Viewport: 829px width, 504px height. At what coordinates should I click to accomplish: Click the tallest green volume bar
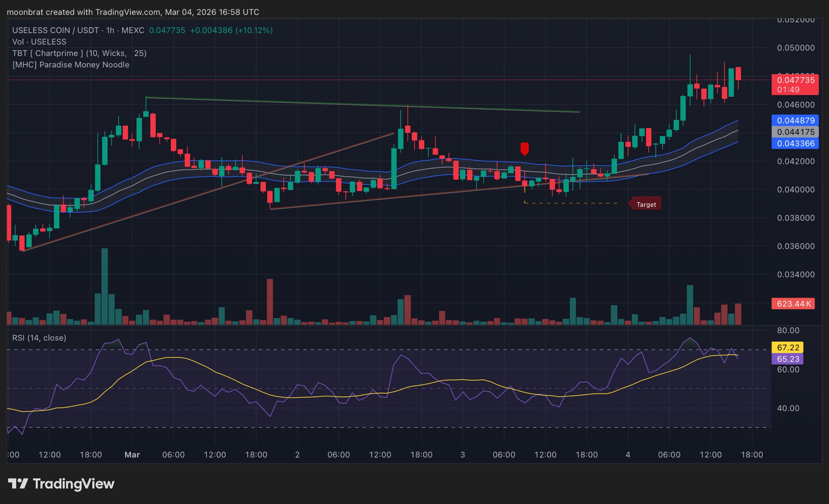pyautogui.click(x=104, y=286)
